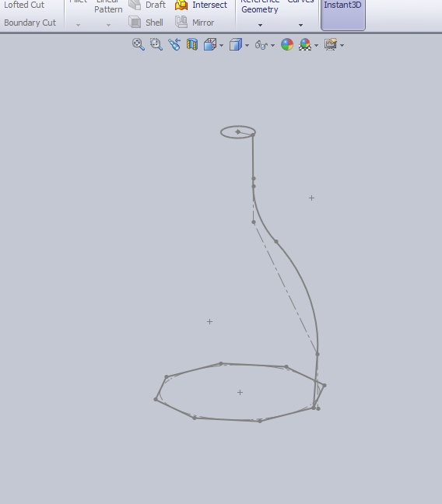Expand the Display Style dropdown arrow
Screen dimensions: 442x504
click(x=247, y=46)
